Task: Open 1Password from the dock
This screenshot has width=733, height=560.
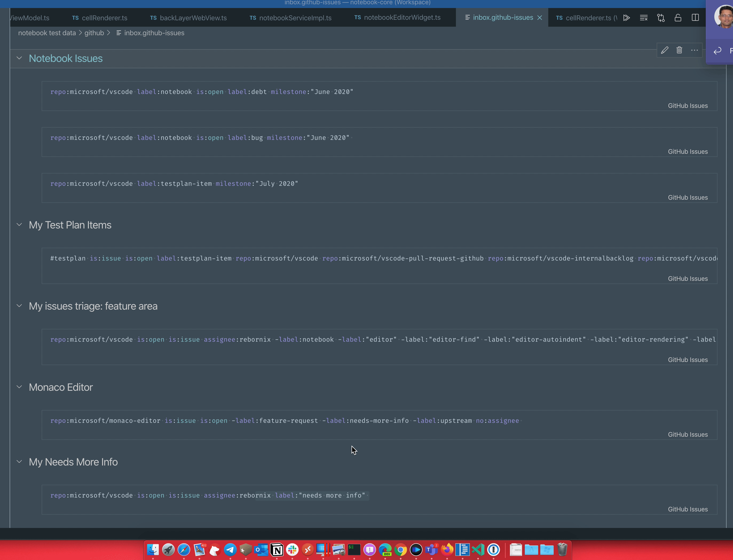Action: 493,550
